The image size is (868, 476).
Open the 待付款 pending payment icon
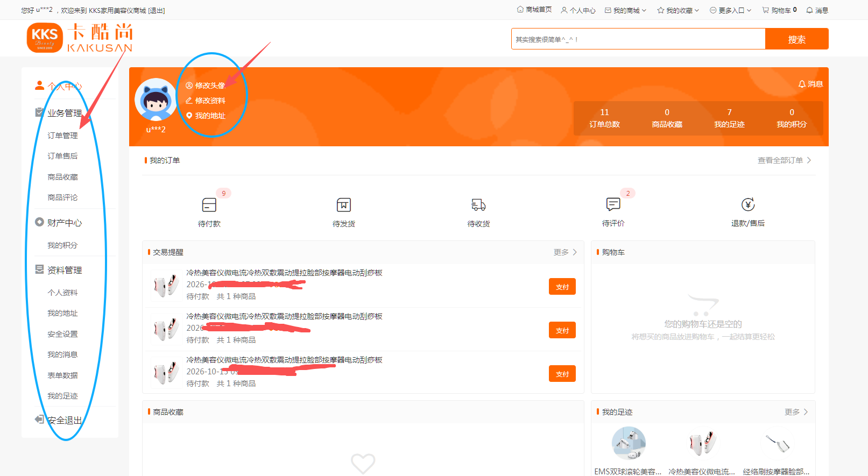click(209, 205)
